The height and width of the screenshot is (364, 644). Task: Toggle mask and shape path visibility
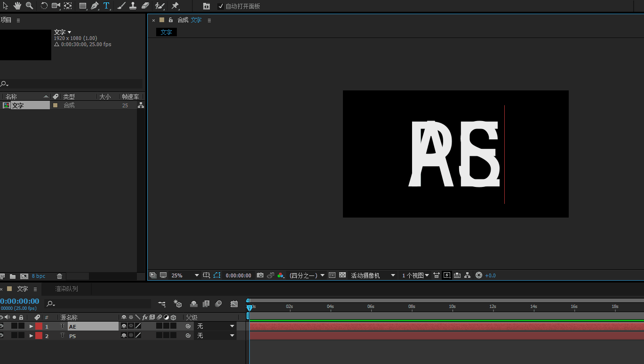(x=217, y=275)
